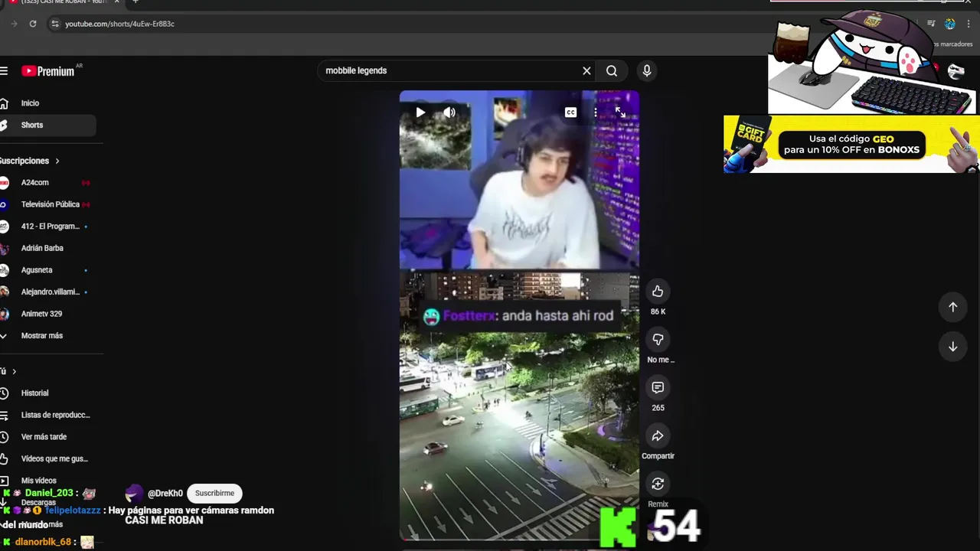980x551 pixels.
Task: Open Historial in the sidebar
Action: [34, 393]
